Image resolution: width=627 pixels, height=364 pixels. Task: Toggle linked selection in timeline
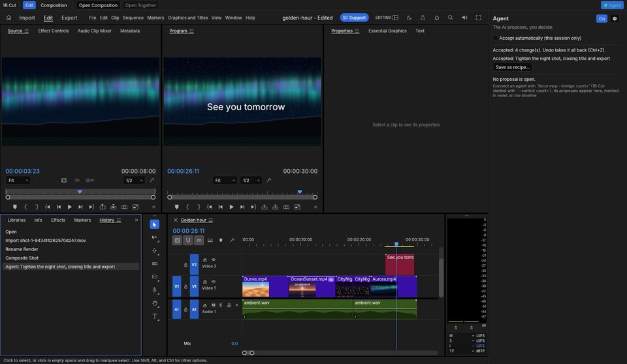tap(199, 240)
